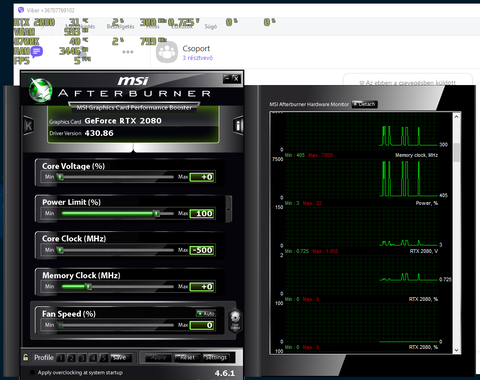This screenshot has height=380, width=480.
Task: Click the Min : 405 Max : 7000 readout
Action: [x=309, y=155]
